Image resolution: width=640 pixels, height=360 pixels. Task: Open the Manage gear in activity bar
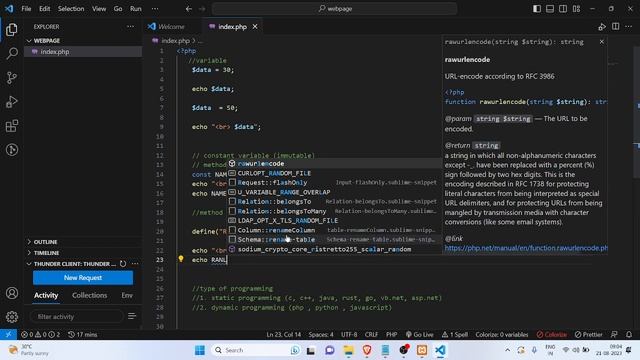12,317
